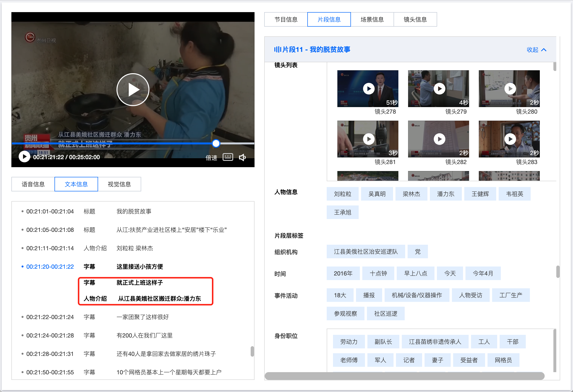This screenshot has width=573, height=392.
Task: Toggle the subtitle caption icon in player
Action: [x=228, y=157]
